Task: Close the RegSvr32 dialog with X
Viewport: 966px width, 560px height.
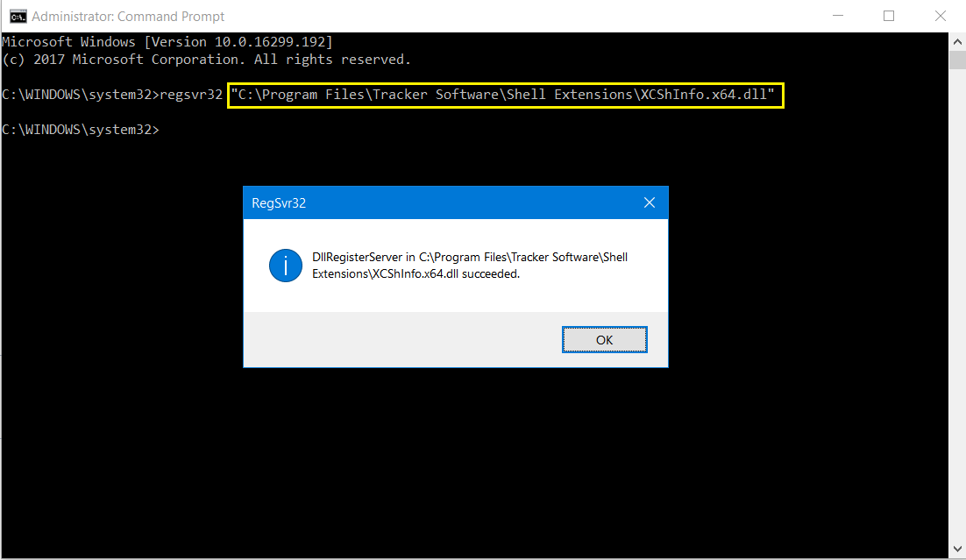Action: click(650, 202)
